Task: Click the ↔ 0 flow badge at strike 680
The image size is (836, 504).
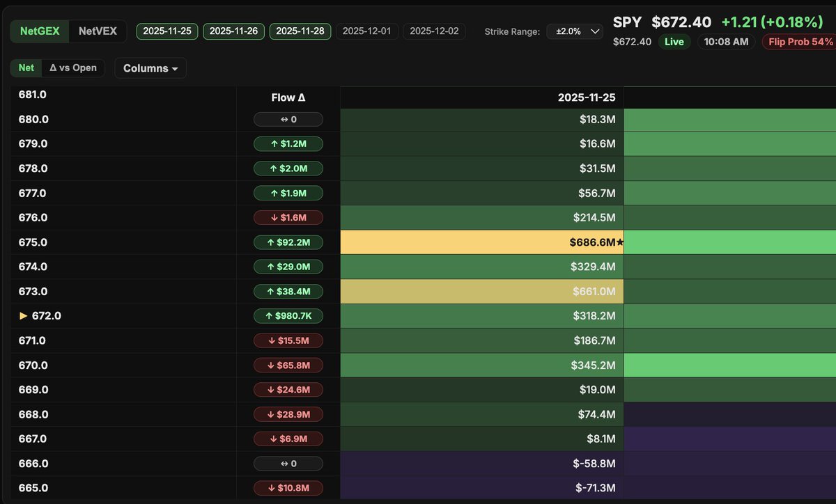Action: coord(288,120)
